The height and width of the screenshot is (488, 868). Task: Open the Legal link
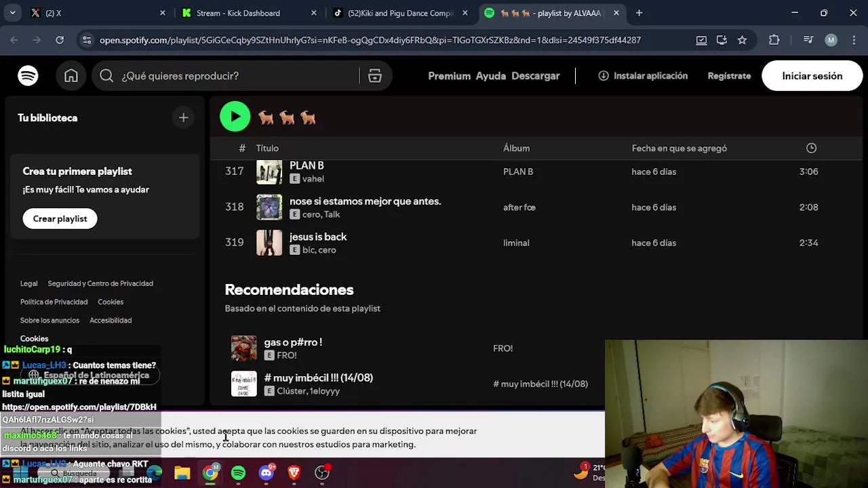click(x=28, y=283)
